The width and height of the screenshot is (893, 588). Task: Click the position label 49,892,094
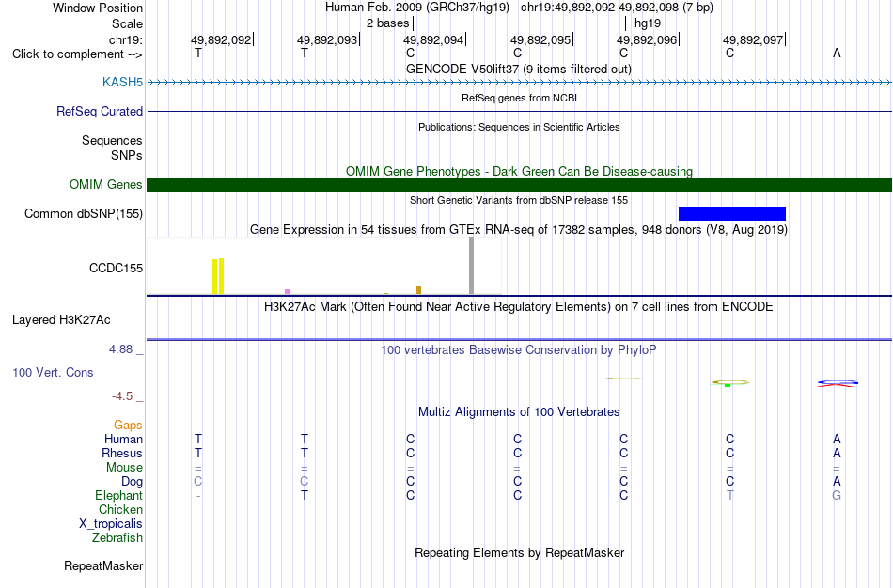[433, 39]
